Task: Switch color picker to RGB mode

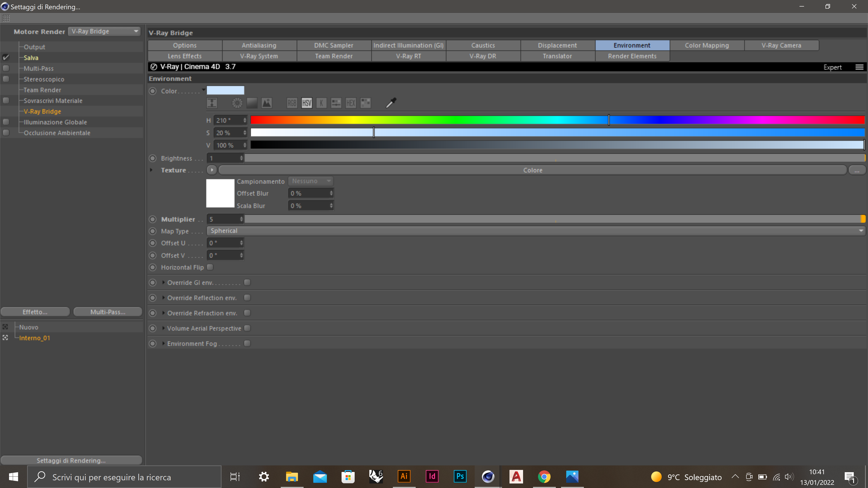Action: click(x=292, y=103)
